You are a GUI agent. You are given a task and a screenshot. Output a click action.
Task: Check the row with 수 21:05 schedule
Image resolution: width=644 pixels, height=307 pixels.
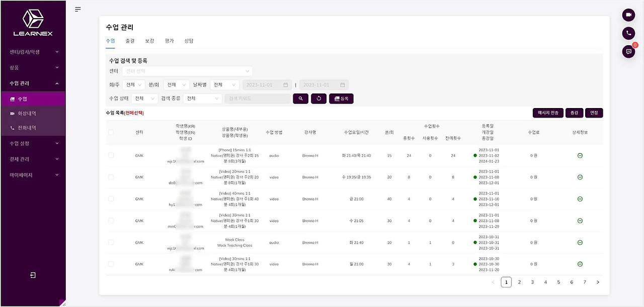point(111,221)
